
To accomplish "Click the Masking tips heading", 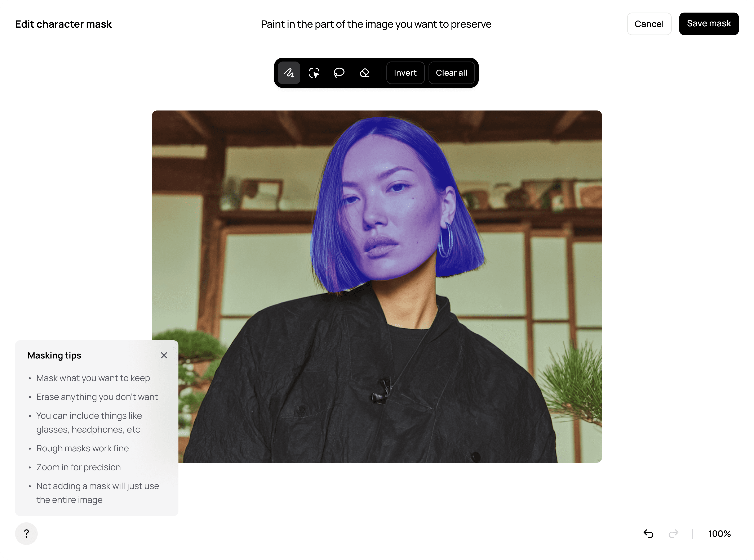I will click(54, 355).
